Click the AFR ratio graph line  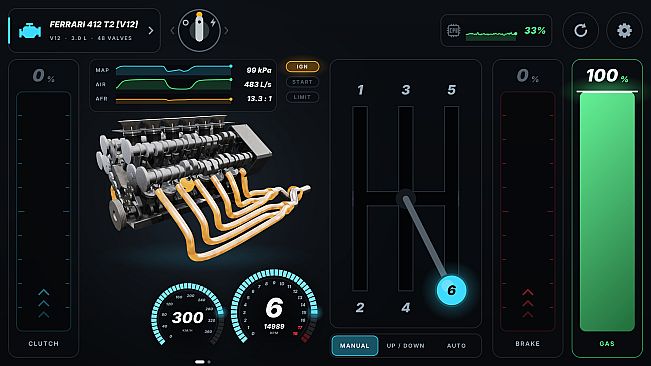pyautogui.click(x=174, y=100)
